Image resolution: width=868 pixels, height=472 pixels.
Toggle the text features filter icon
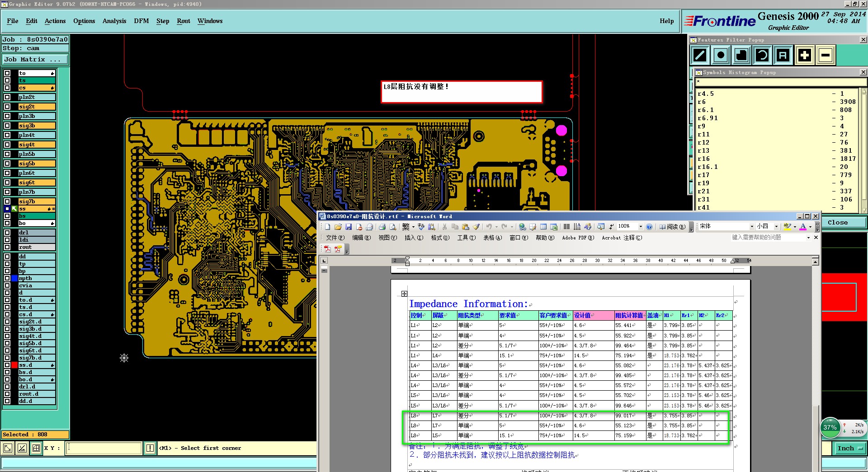coord(783,56)
